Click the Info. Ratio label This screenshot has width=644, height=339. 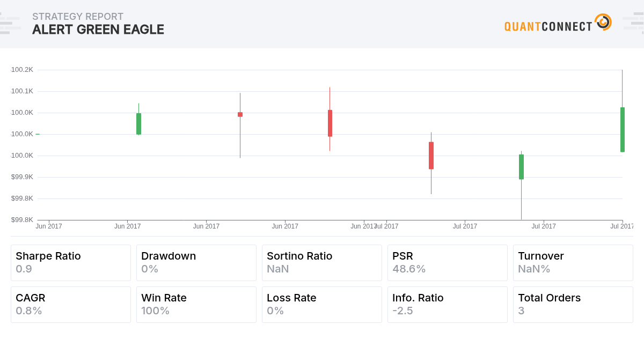tap(418, 298)
